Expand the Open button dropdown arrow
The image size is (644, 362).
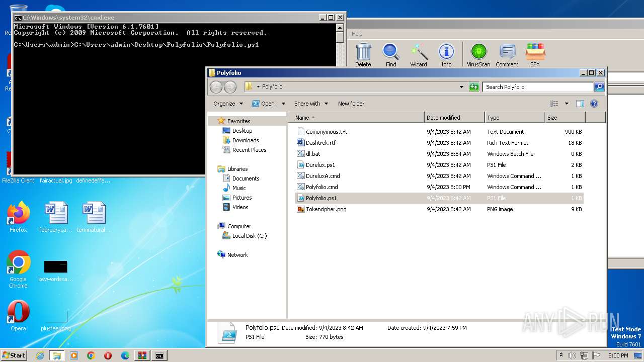[x=283, y=104]
